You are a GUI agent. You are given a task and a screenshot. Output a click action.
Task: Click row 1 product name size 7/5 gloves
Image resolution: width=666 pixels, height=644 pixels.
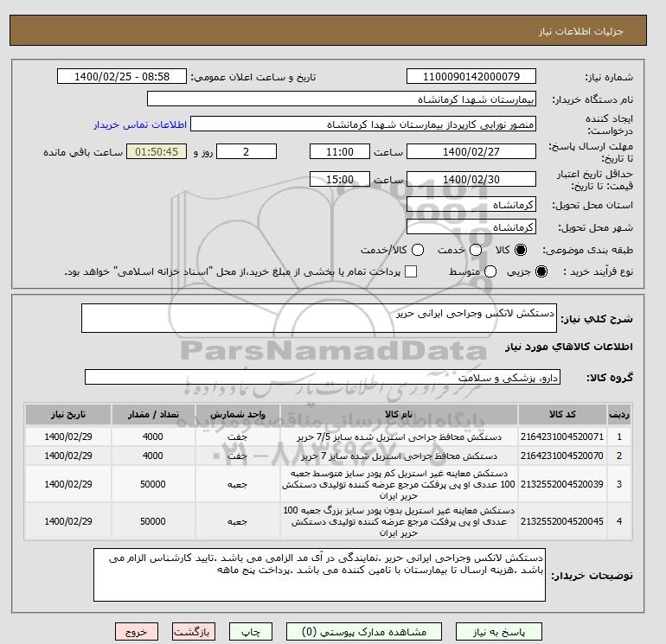pyautogui.click(x=399, y=437)
